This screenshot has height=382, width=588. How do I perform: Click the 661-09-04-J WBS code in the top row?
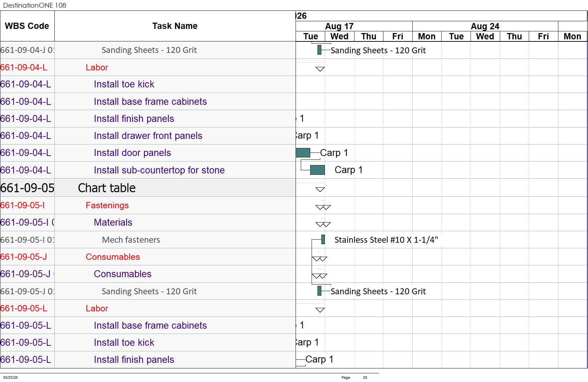pyautogui.click(x=27, y=50)
